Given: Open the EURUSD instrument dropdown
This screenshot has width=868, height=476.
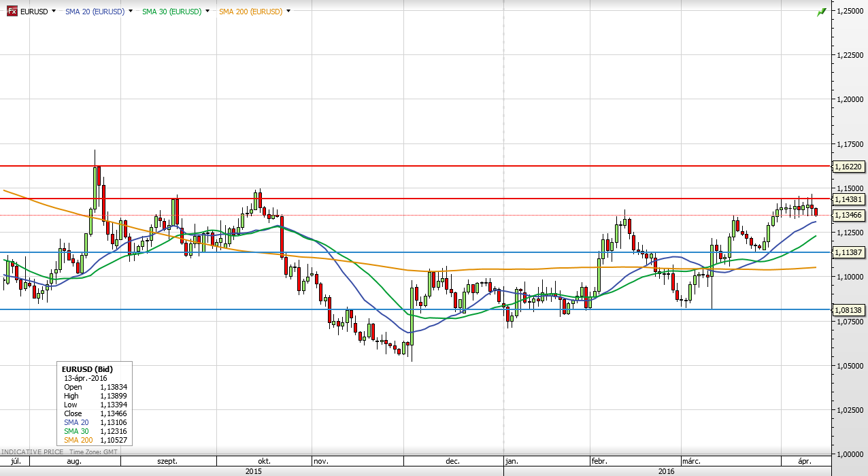Looking at the screenshot, I should pyautogui.click(x=54, y=12).
